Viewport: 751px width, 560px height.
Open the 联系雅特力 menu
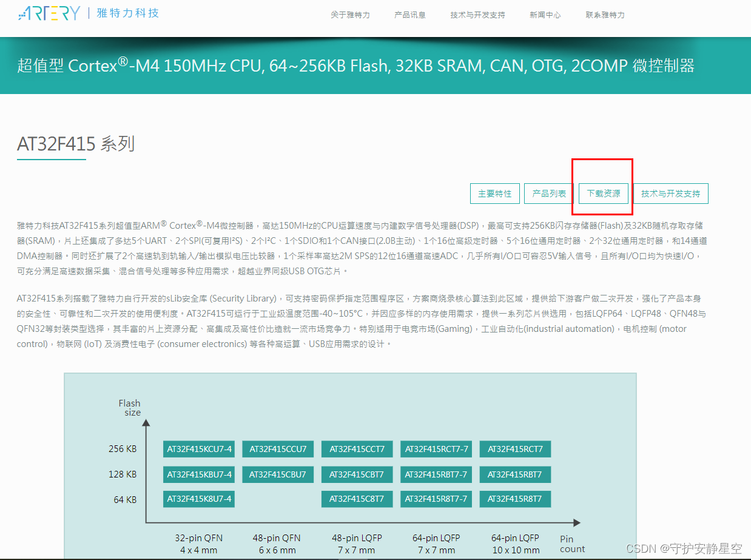pyautogui.click(x=605, y=15)
